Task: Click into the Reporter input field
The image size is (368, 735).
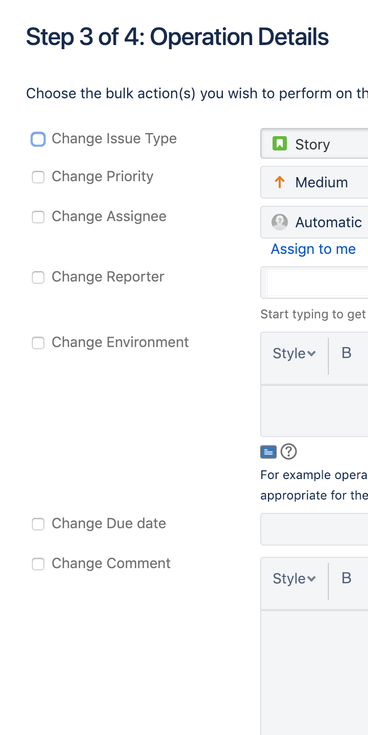Action: tap(314, 283)
